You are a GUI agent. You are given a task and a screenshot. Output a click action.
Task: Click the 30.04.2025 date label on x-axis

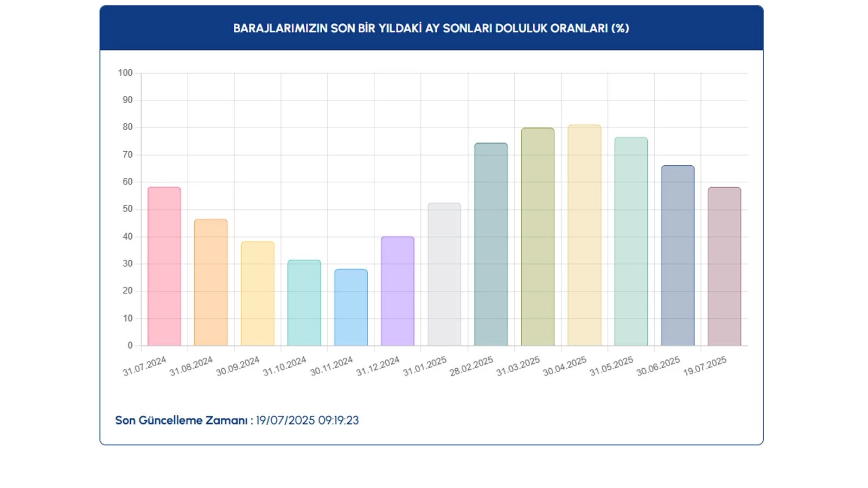pos(565,366)
